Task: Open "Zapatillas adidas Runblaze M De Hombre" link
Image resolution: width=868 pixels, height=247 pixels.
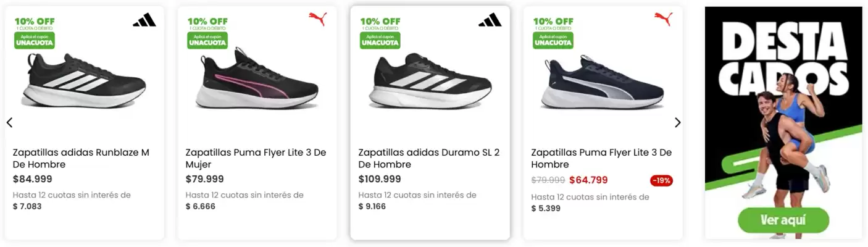Action: pyautogui.click(x=81, y=158)
